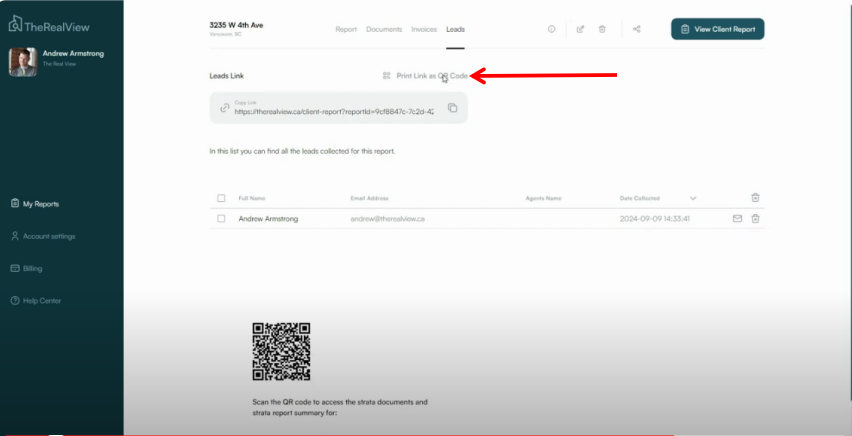The image size is (852, 436).
Task: Click the report info icon in header
Action: click(x=551, y=29)
